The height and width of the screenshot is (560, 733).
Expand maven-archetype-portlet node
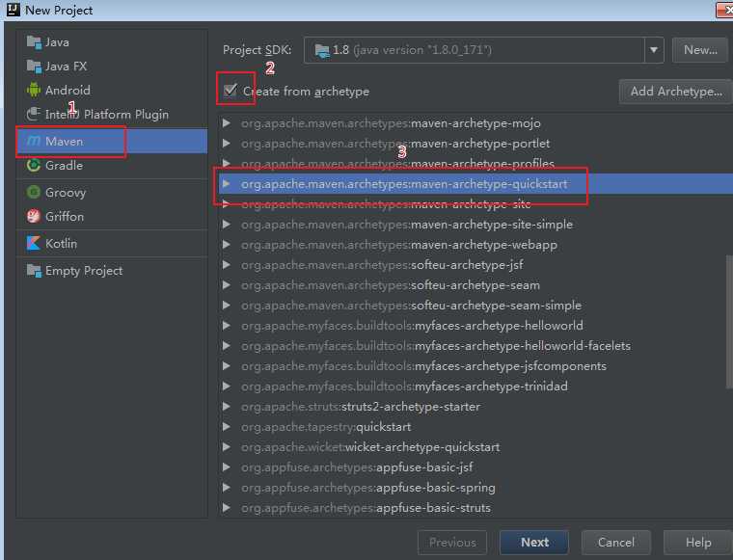[x=227, y=143]
